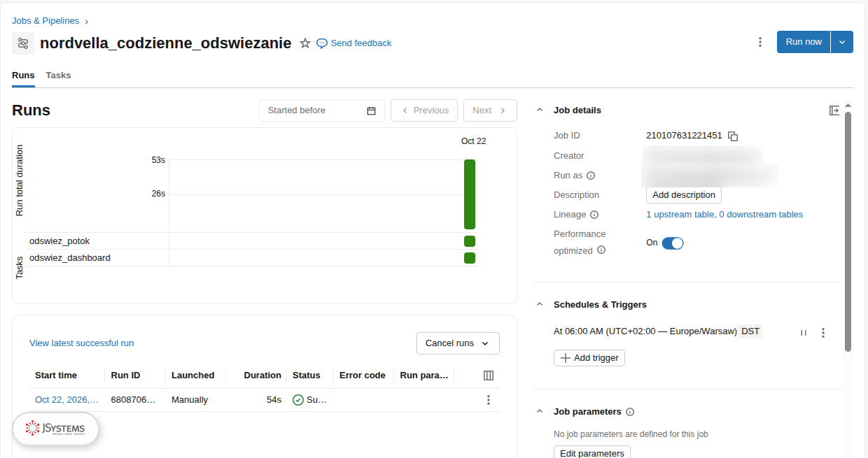Viewport: 868px width, 458px height.
Task: Click the job pipeline icon beside title
Action: (23, 43)
